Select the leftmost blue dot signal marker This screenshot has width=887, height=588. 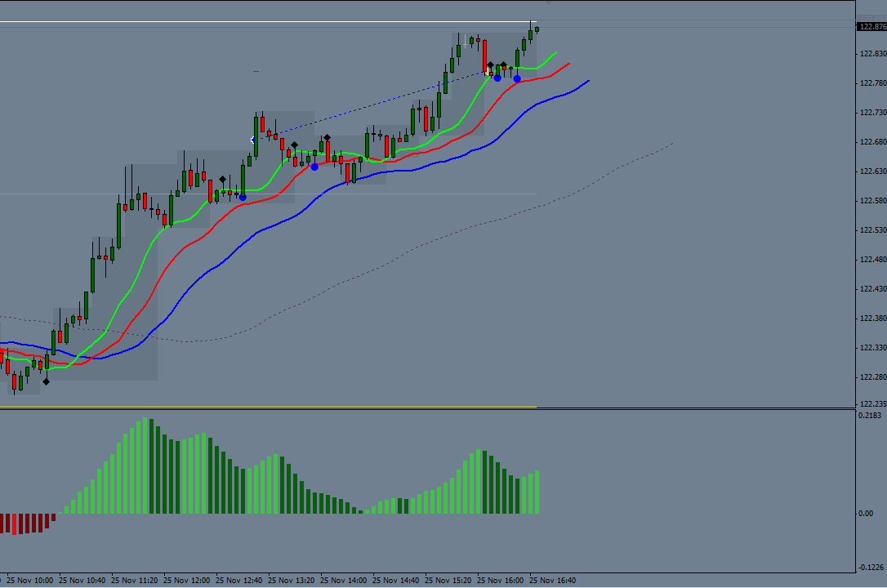pos(243,198)
